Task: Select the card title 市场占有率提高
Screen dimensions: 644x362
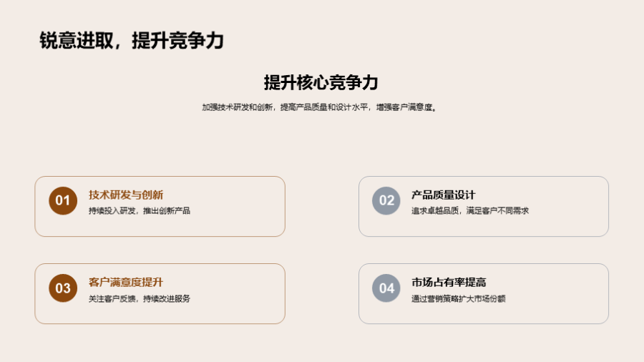Action: pyautogui.click(x=449, y=283)
